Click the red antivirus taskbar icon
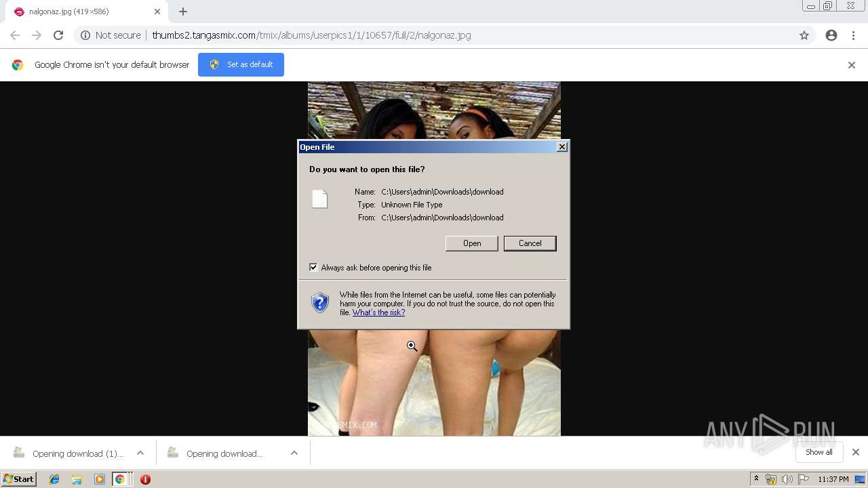This screenshot has width=868, height=488. pyautogui.click(x=145, y=479)
